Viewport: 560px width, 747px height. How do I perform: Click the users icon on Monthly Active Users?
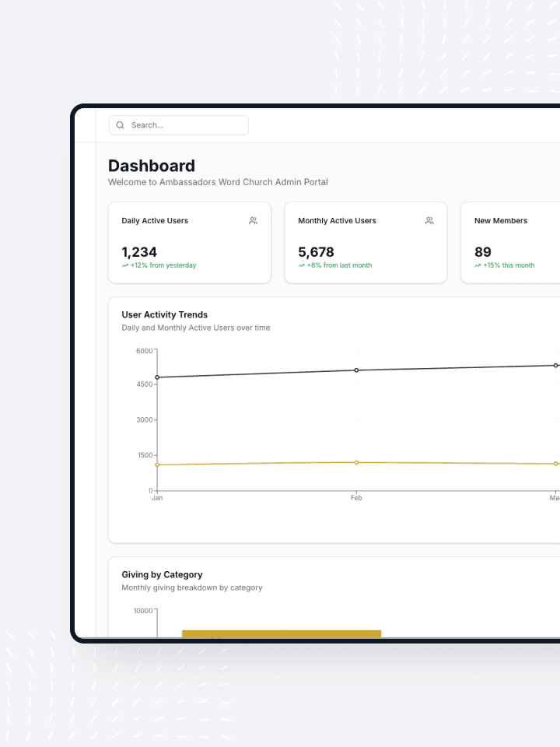click(429, 221)
